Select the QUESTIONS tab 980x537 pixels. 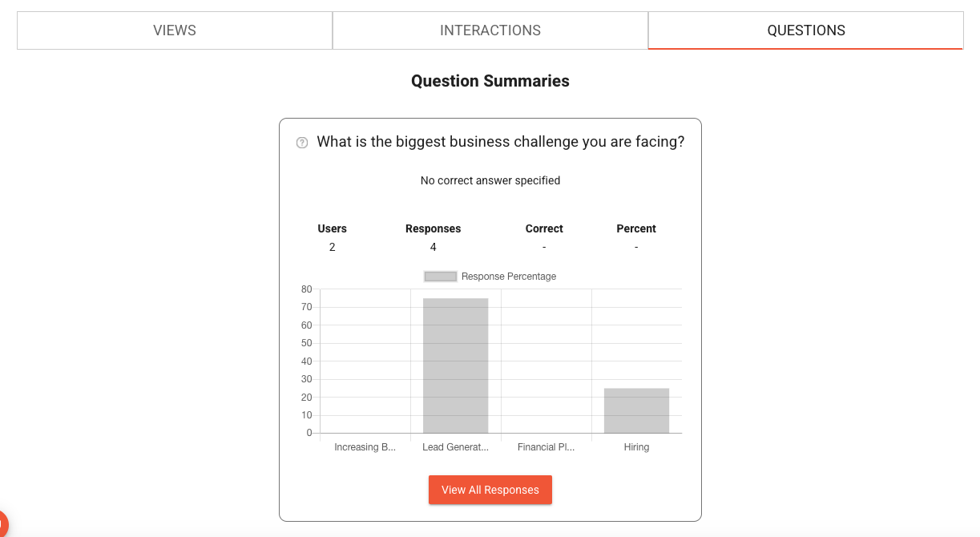pos(806,30)
